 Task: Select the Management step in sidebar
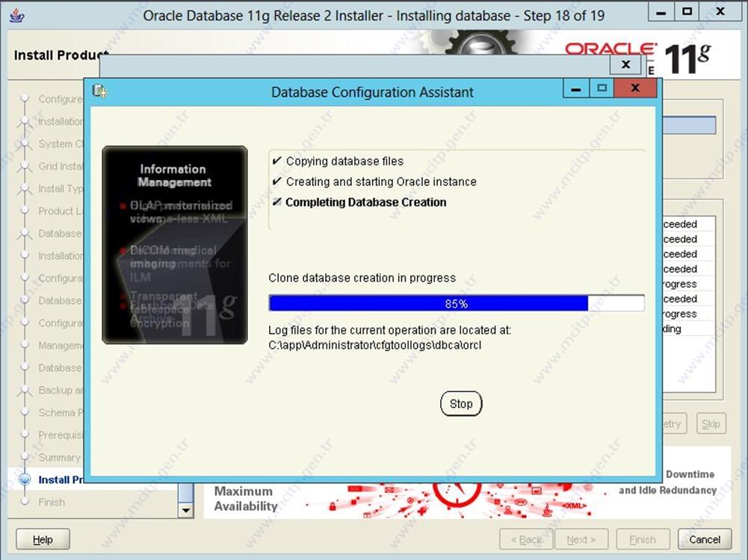click(x=61, y=346)
